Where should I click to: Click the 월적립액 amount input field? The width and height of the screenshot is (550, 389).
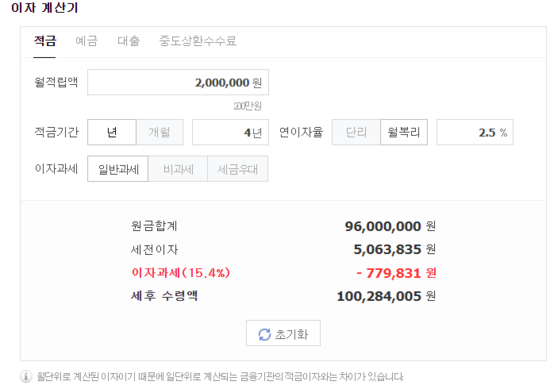pyautogui.click(x=178, y=82)
